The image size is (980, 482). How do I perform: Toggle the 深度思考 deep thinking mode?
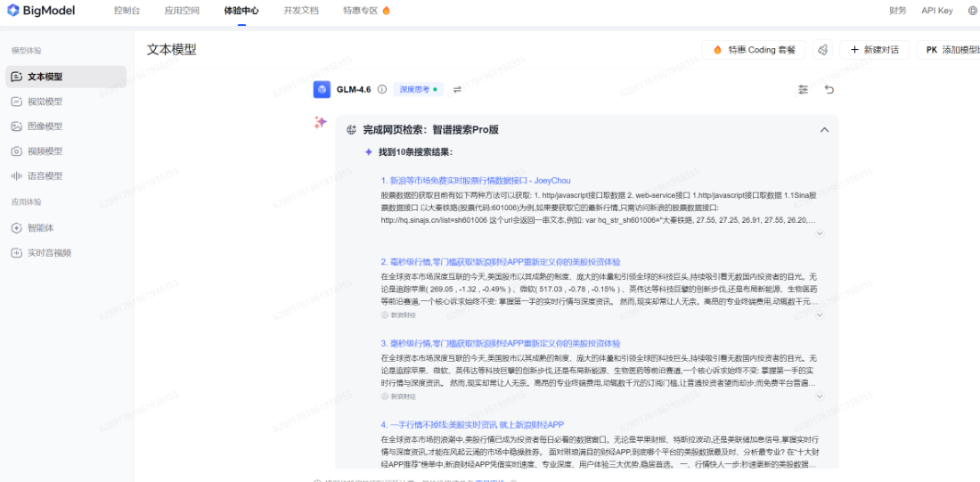(x=418, y=89)
